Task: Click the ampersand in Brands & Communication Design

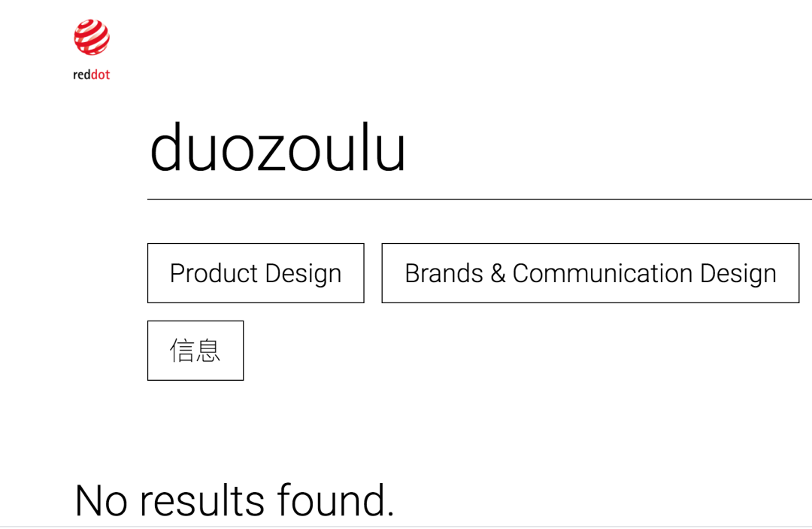Action: 498,273
